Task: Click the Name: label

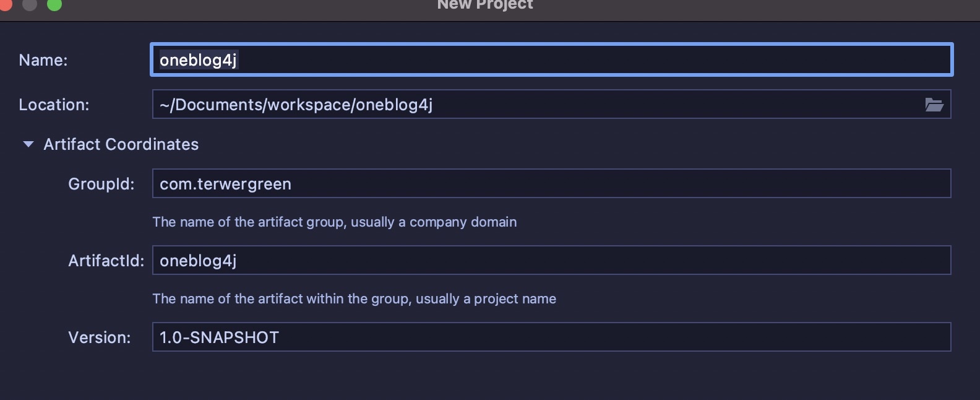Action: coord(43,60)
